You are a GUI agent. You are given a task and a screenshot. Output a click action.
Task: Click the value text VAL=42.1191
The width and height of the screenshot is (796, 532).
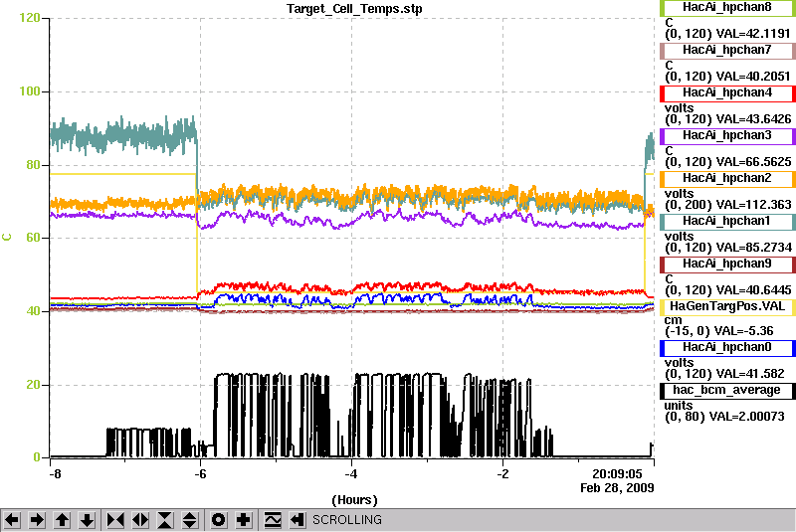(x=753, y=34)
